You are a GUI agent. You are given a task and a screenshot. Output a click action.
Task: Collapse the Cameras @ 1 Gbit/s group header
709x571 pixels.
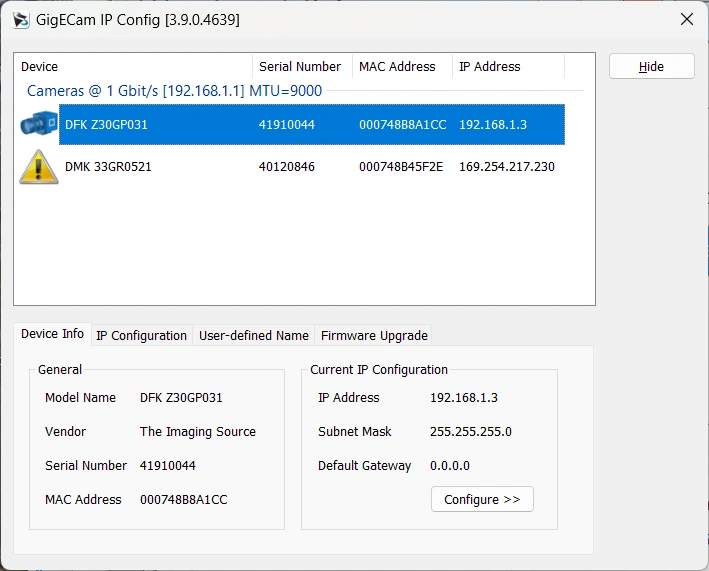(176, 91)
